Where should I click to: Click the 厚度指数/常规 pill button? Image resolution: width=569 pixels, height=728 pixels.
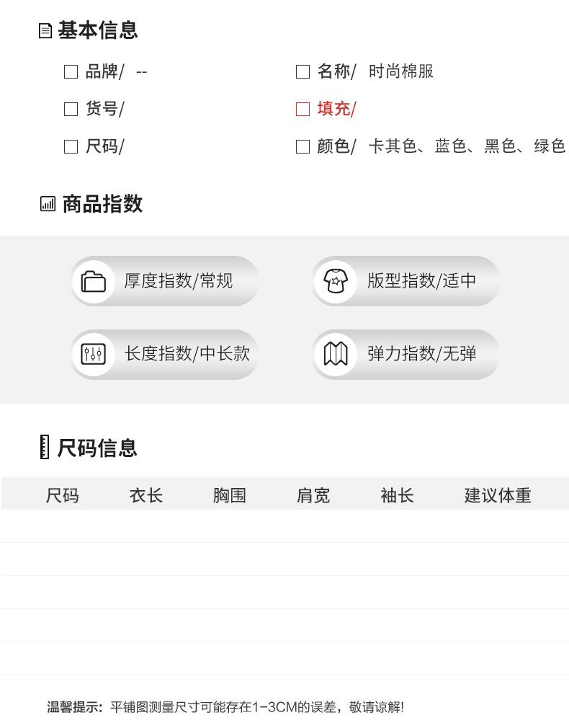(x=178, y=281)
